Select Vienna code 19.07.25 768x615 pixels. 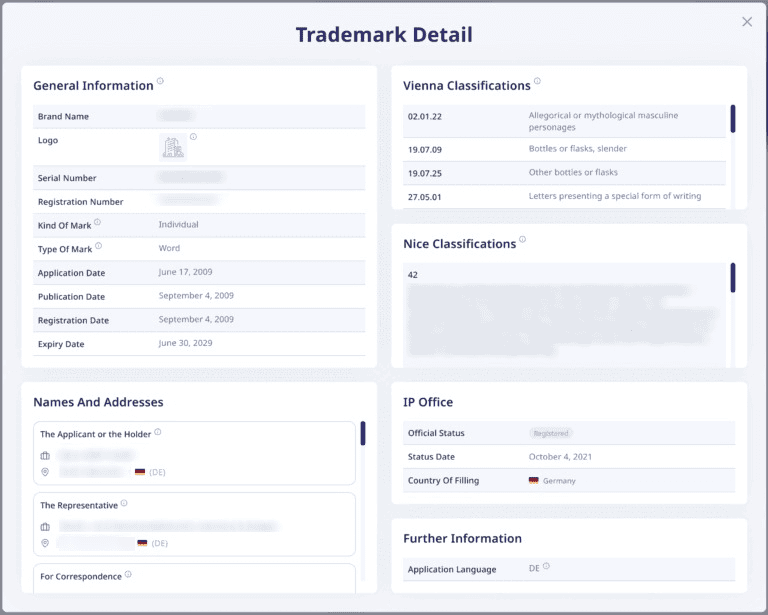[x=425, y=173]
